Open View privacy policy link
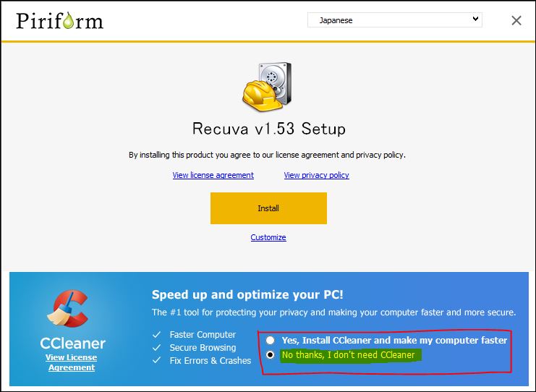 pyautogui.click(x=316, y=175)
